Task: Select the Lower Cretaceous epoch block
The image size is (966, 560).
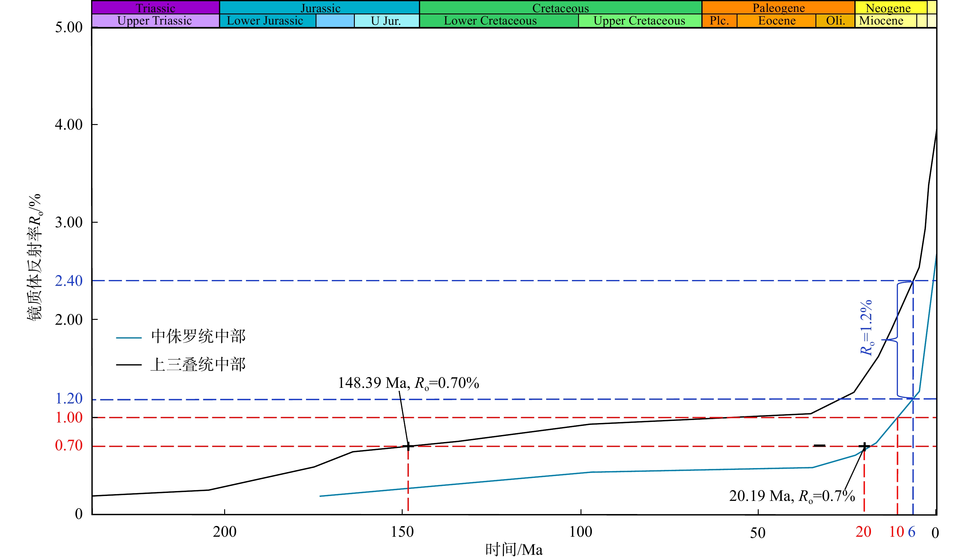Action: pos(490,21)
